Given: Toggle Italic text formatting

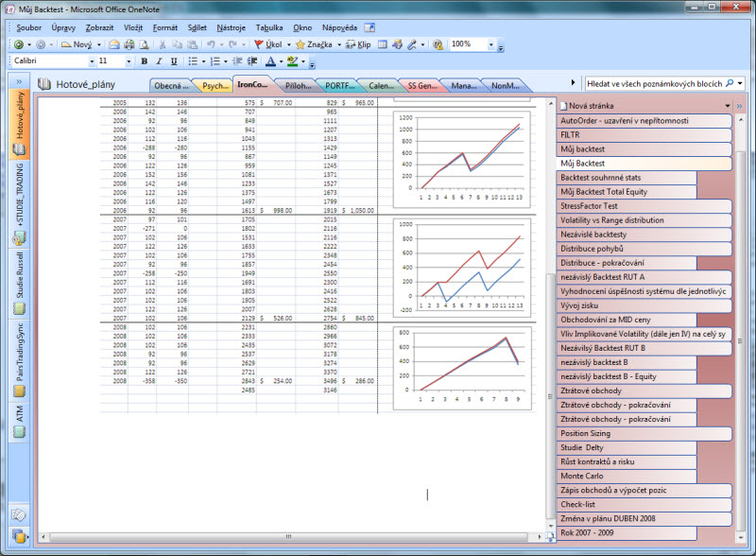Looking at the screenshot, I should (159, 61).
